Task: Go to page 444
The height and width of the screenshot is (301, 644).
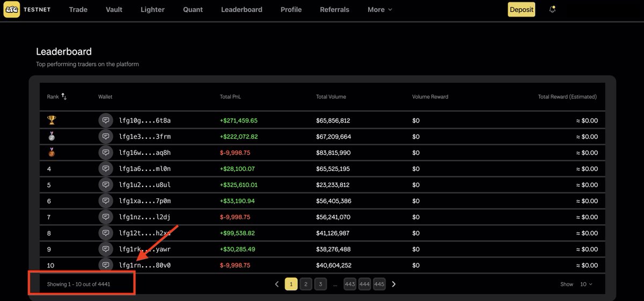Action: point(364,284)
